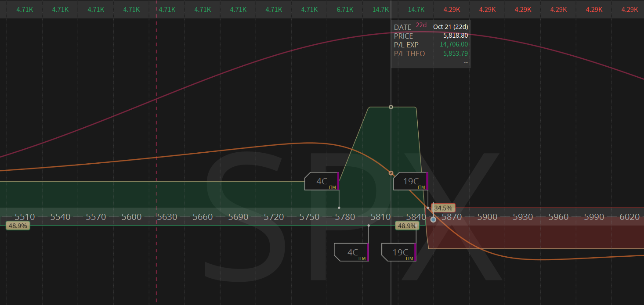Click the 48.9% badge beside the 5840 label

tap(406, 226)
